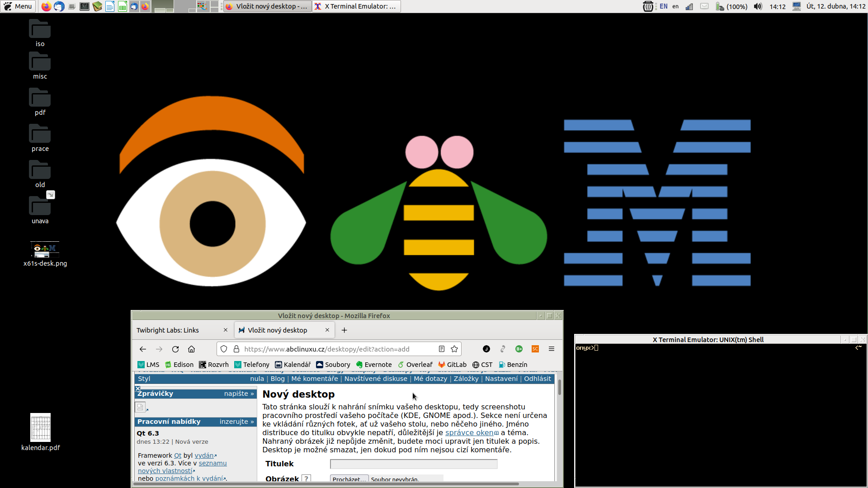The width and height of the screenshot is (868, 488).
Task: Open the Edison bookmark
Action: pyautogui.click(x=179, y=365)
